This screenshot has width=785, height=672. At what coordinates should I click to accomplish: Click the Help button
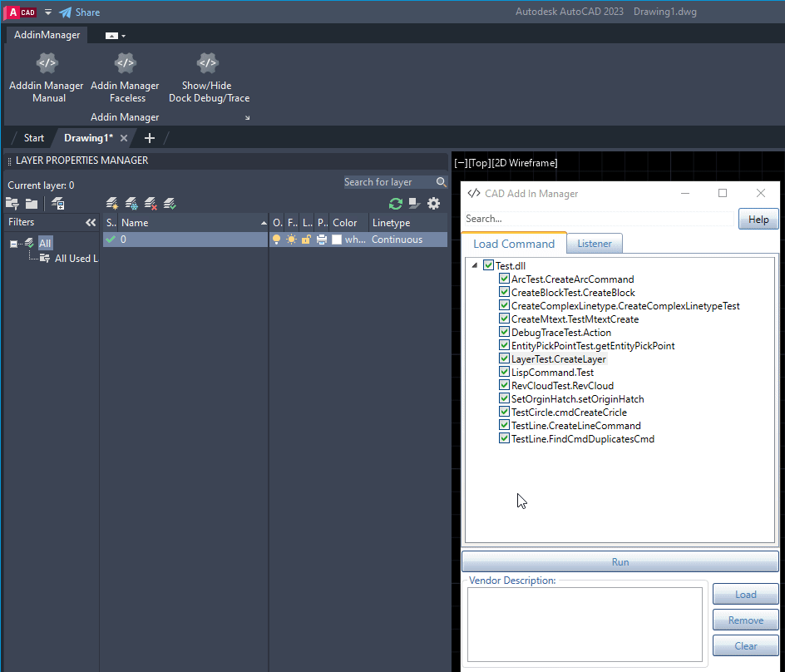[758, 220]
